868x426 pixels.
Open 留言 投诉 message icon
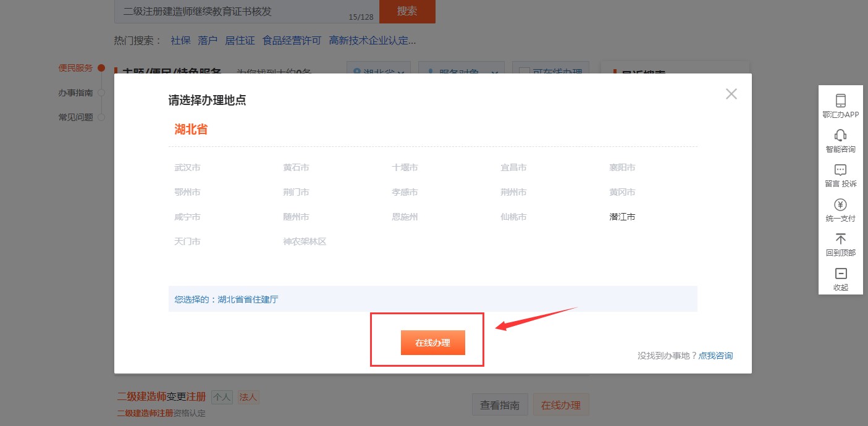point(840,170)
